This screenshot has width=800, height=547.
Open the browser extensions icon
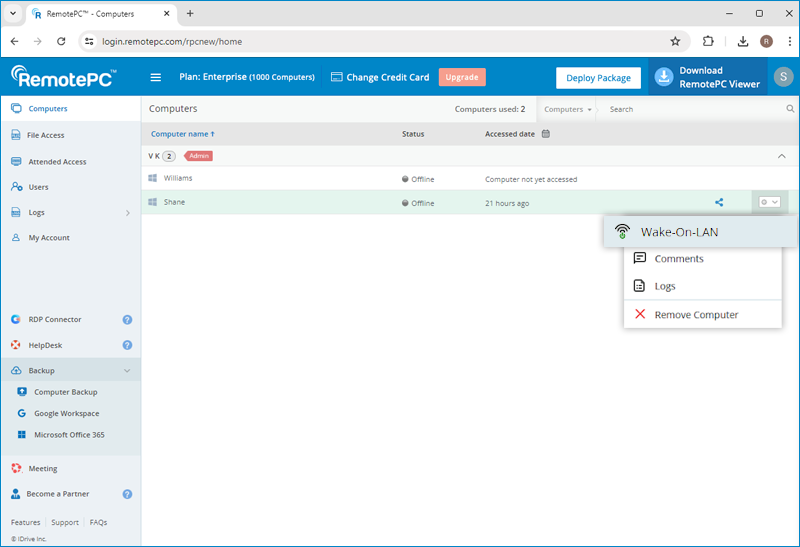pyautogui.click(x=708, y=41)
